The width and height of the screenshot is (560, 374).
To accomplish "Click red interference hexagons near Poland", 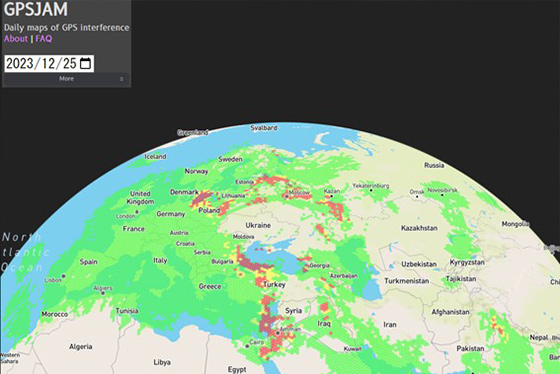I will (201, 198).
